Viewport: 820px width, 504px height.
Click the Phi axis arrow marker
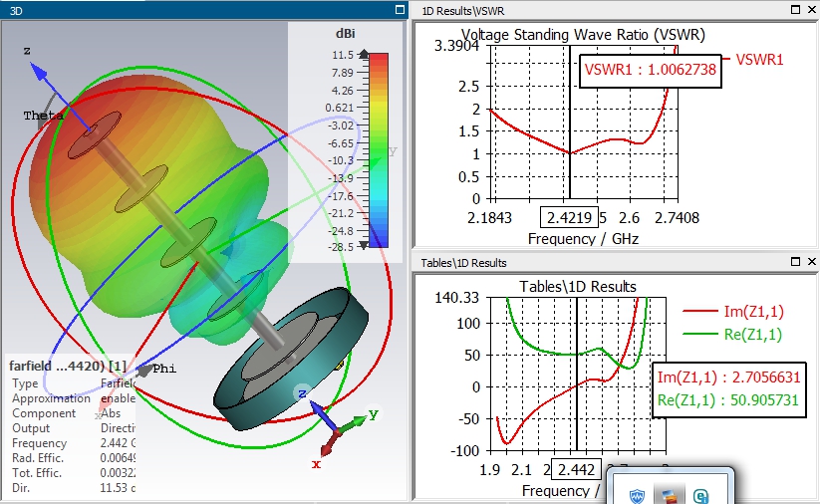(x=143, y=371)
